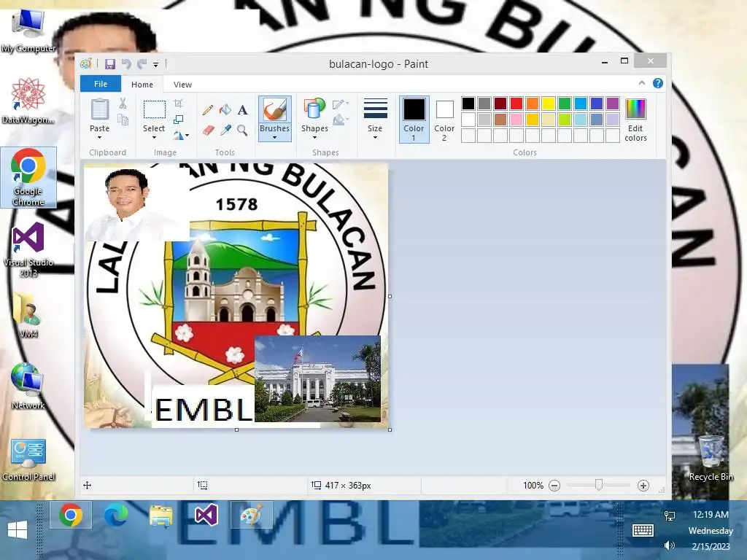Click the Cut scissors icon

pos(123,104)
